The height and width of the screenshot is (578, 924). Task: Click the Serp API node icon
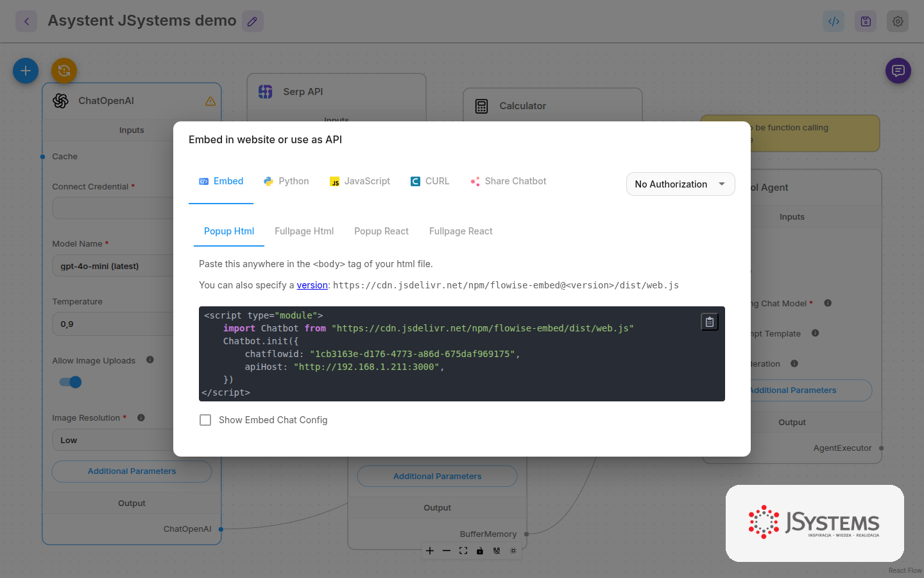point(266,92)
